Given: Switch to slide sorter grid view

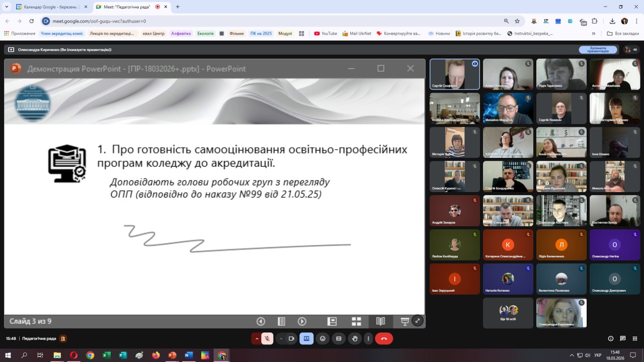Looking at the screenshot, I should [356, 321].
